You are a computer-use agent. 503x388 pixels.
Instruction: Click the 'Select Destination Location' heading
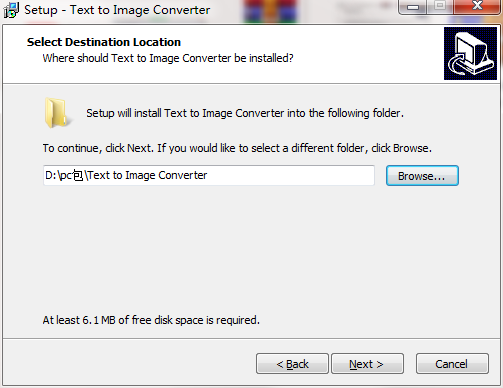point(104,42)
